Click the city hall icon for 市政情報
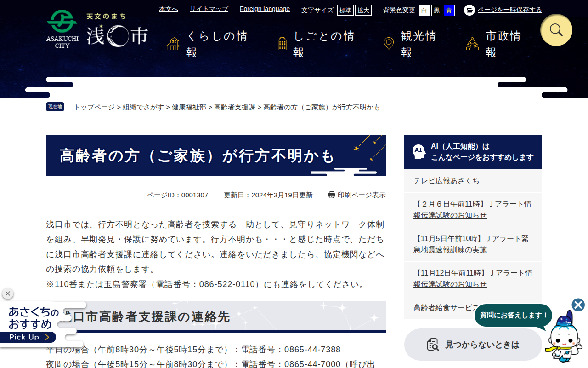The height and width of the screenshot is (368, 588). coord(472,44)
